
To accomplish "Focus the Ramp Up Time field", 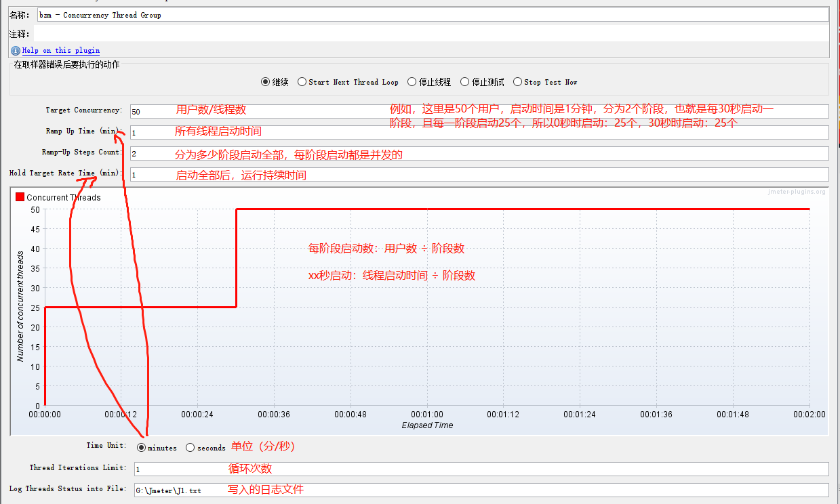I will tap(479, 132).
